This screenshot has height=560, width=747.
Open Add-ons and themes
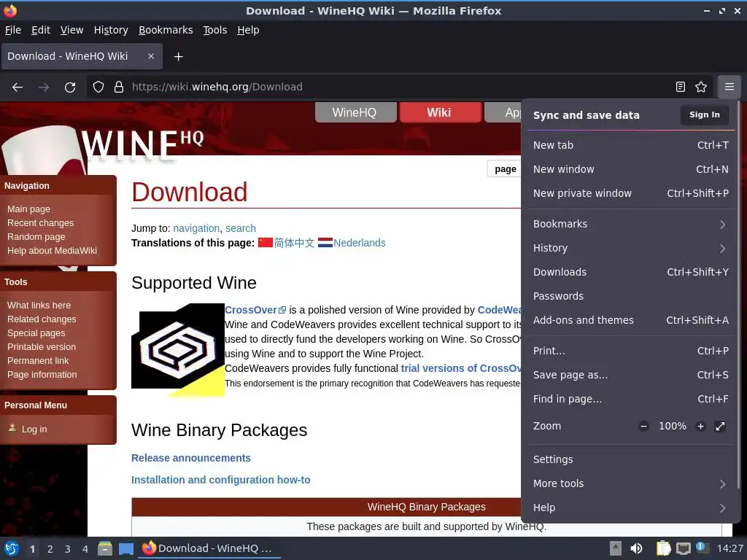(x=630, y=320)
